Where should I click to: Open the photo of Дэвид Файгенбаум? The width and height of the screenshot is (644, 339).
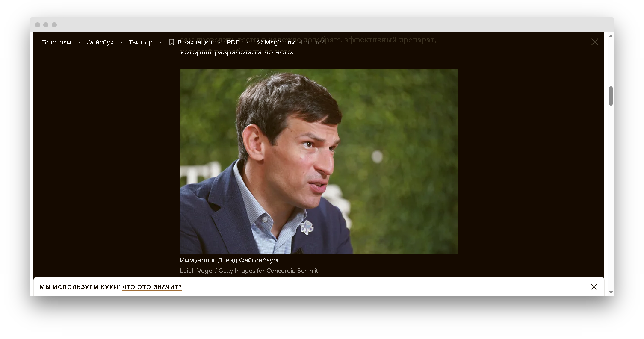coord(319,161)
